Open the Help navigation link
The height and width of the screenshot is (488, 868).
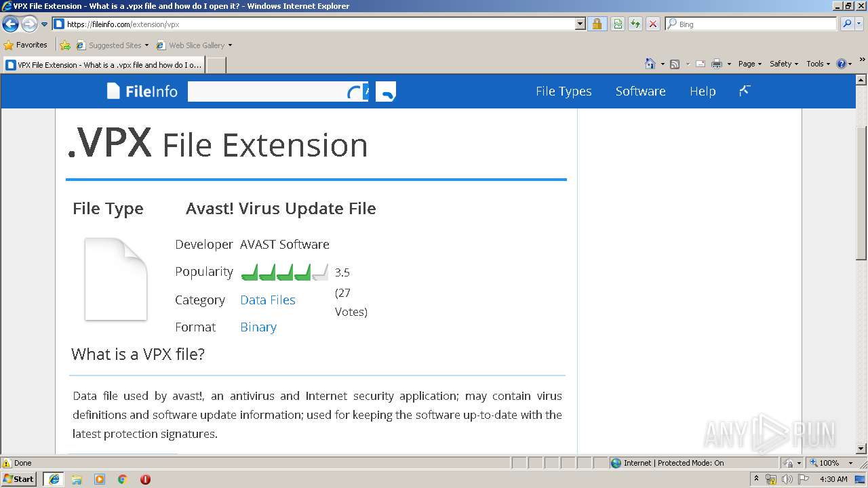tap(703, 91)
